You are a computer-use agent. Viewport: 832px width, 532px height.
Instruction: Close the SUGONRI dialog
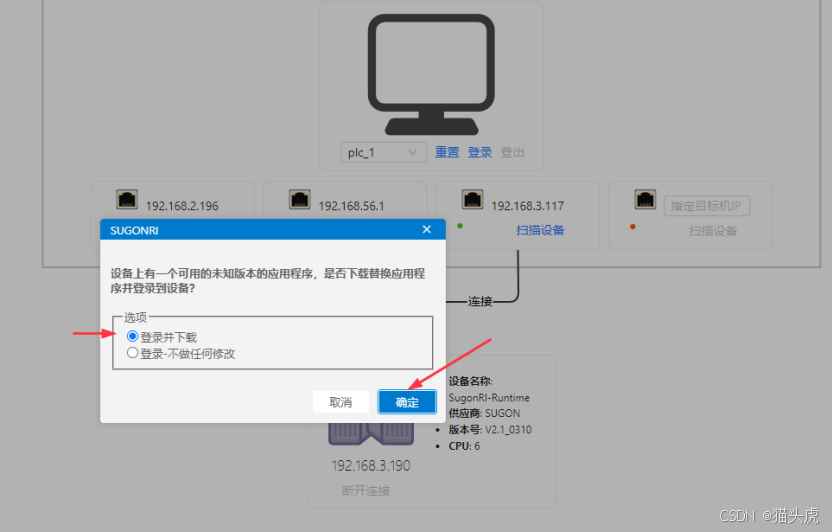coord(427,230)
